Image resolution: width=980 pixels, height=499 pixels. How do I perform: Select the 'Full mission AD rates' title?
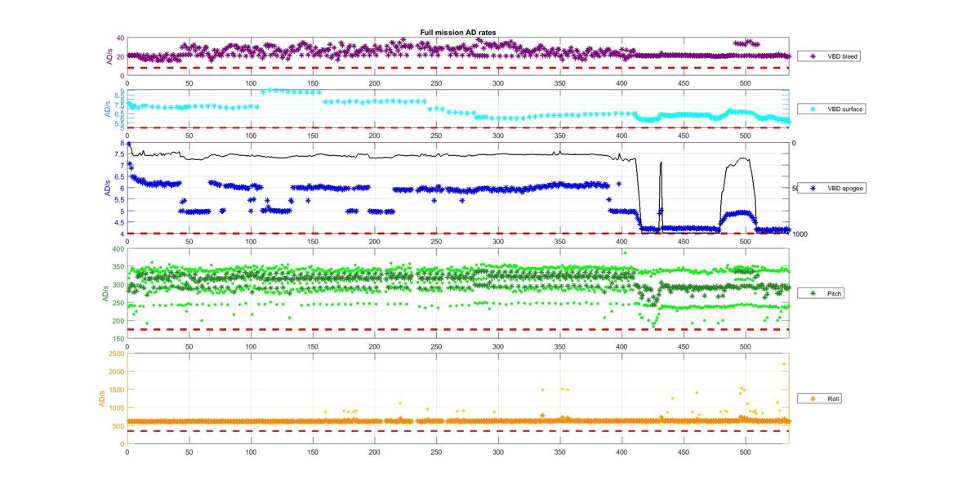[x=457, y=33]
